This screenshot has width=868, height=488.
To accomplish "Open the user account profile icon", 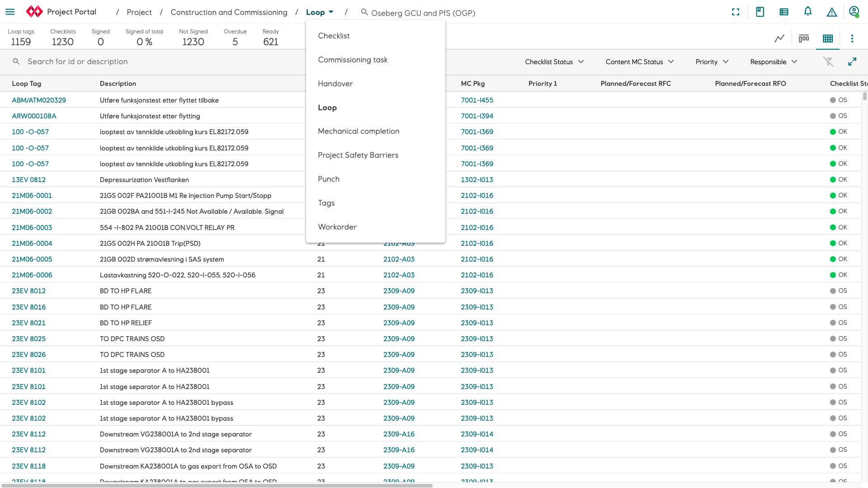I will tap(854, 12).
